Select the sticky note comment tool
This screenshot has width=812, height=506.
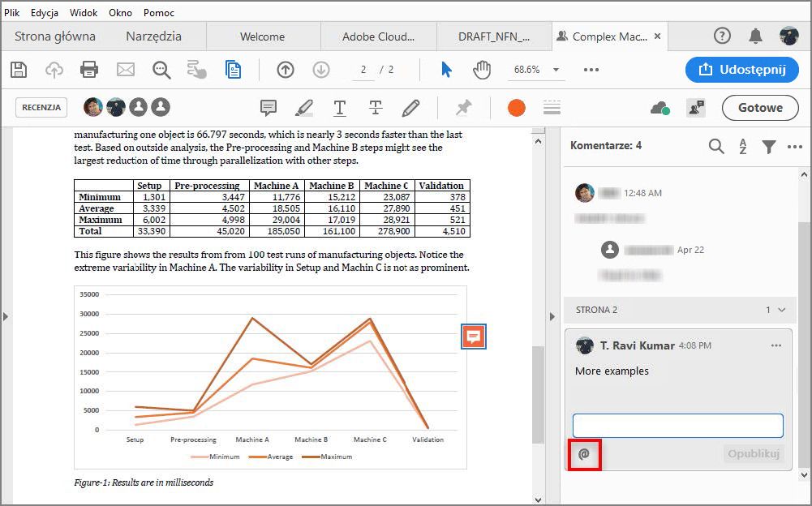coord(269,108)
